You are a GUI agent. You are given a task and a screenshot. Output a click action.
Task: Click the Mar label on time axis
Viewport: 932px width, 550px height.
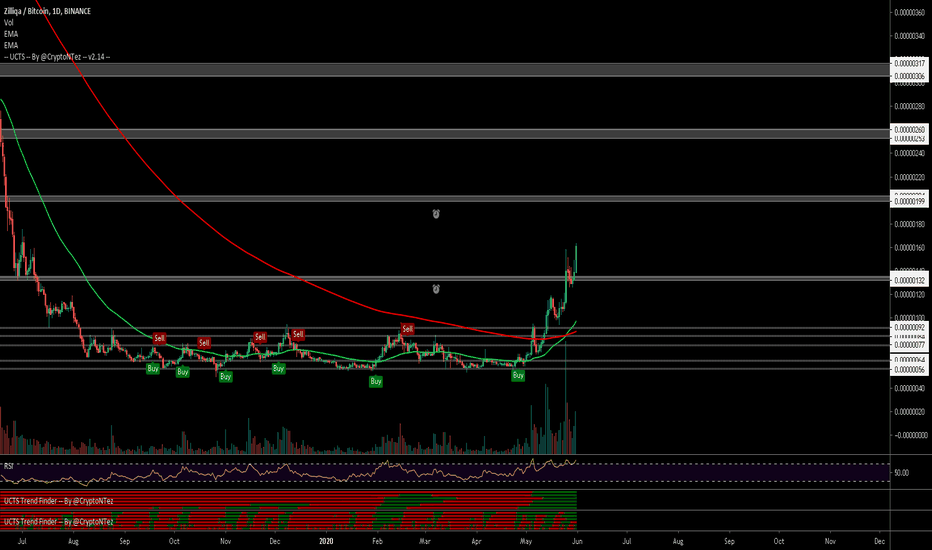pyautogui.click(x=424, y=541)
